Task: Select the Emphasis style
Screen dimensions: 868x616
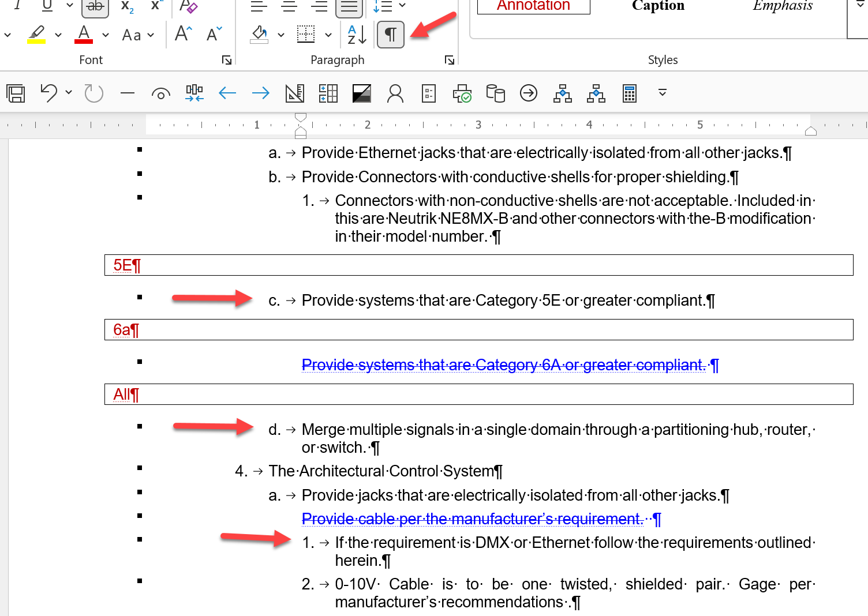Action: pos(783,6)
